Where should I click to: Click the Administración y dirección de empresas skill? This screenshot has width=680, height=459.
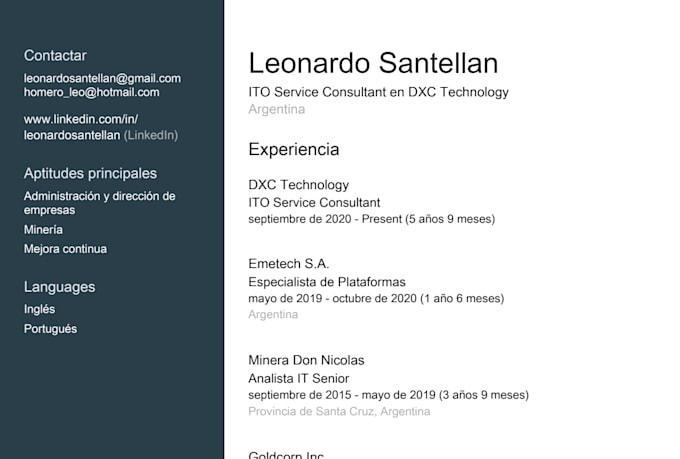pyautogui.click(x=100, y=203)
